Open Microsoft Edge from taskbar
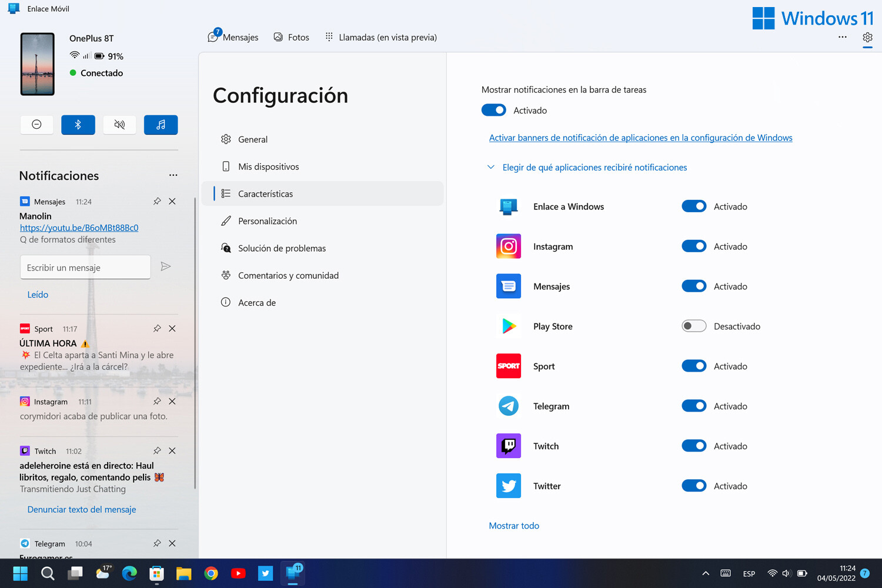882x588 pixels. click(x=129, y=573)
